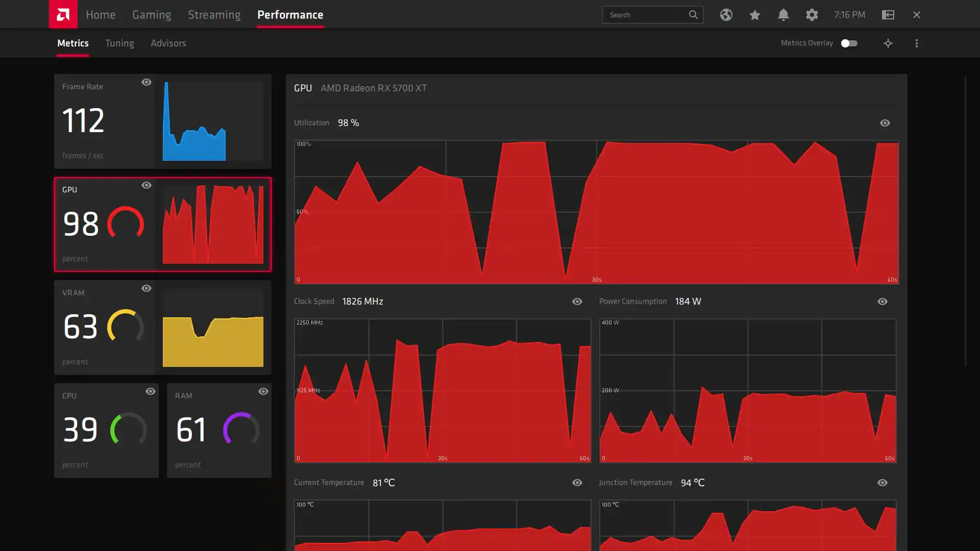The height and width of the screenshot is (551, 980).
Task: Hide GPU Utilization graph with eye icon
Action: point(885,123)
